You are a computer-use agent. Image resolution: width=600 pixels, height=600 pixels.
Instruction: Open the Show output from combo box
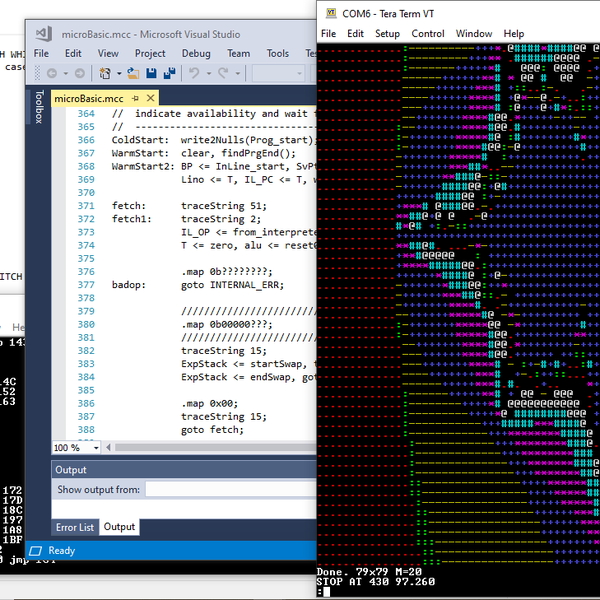point(231,489)
